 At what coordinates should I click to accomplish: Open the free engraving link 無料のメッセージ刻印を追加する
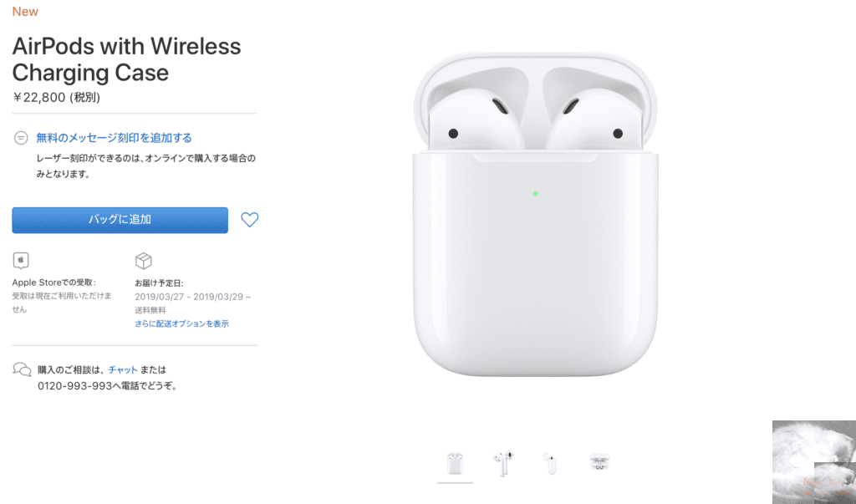tap(114, 138)
